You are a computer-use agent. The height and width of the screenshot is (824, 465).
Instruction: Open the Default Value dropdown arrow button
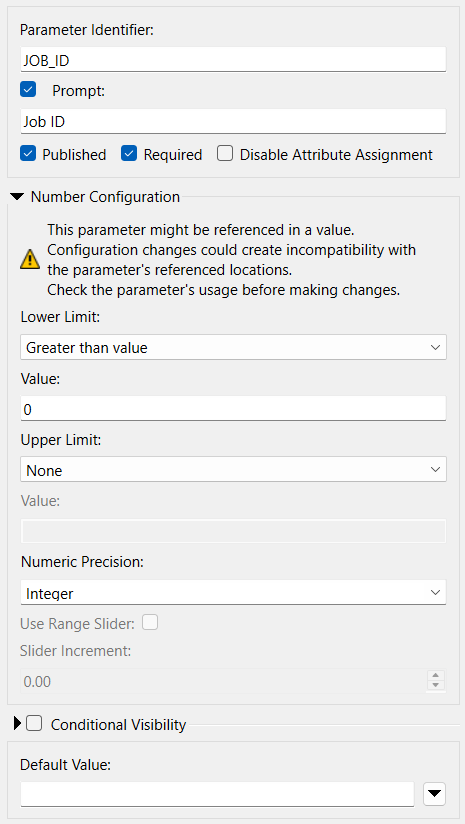(x=435, y=793)
